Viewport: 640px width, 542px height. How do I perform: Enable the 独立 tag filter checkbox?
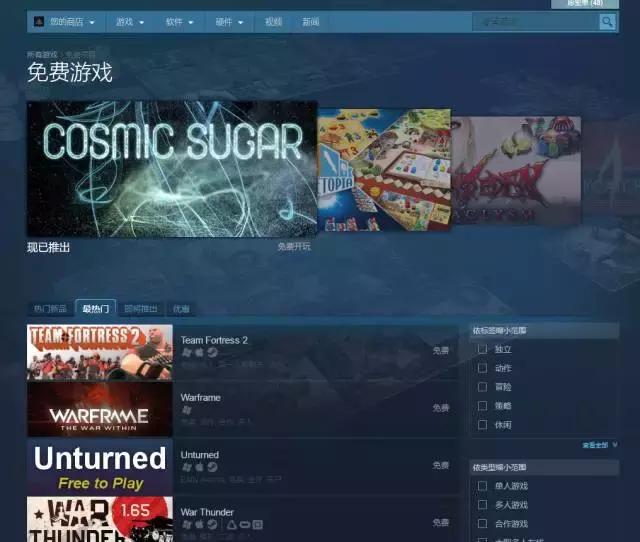tap(483, 349)
